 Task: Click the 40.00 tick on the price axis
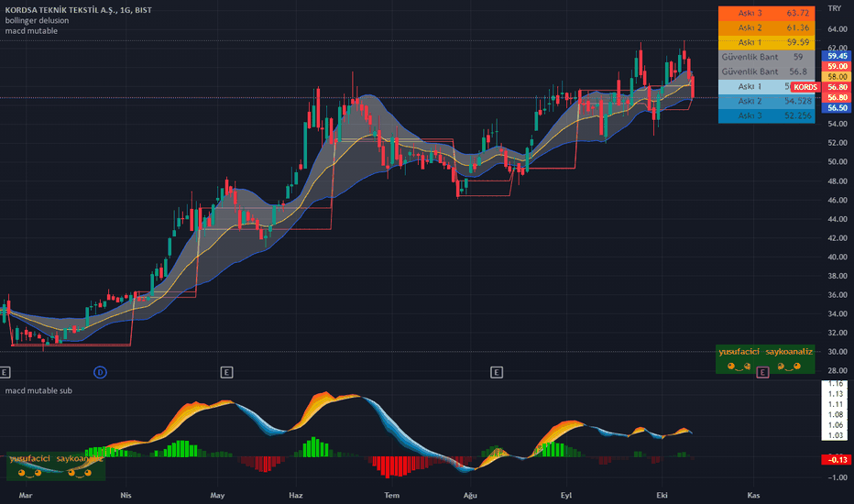click(x=838, y=257)
